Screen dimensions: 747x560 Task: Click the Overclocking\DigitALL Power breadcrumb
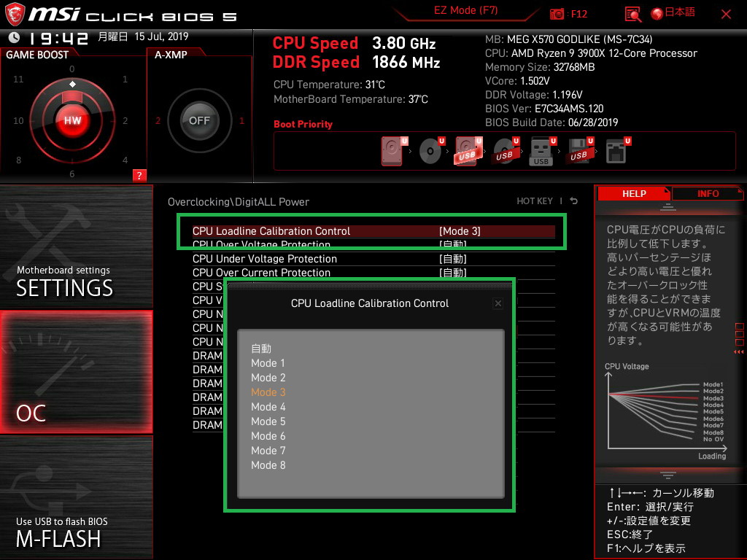click(x=239, y=202)
